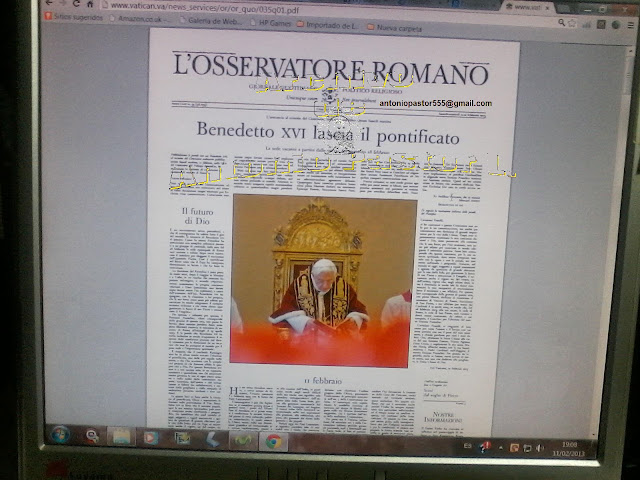Open the volume speaker tray icon
Viewport: 640px width, 480px height.
540,448
